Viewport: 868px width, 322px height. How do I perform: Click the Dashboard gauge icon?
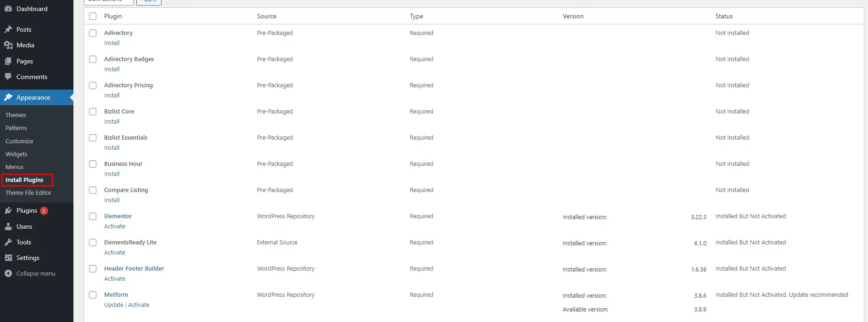tap(8, 9)
